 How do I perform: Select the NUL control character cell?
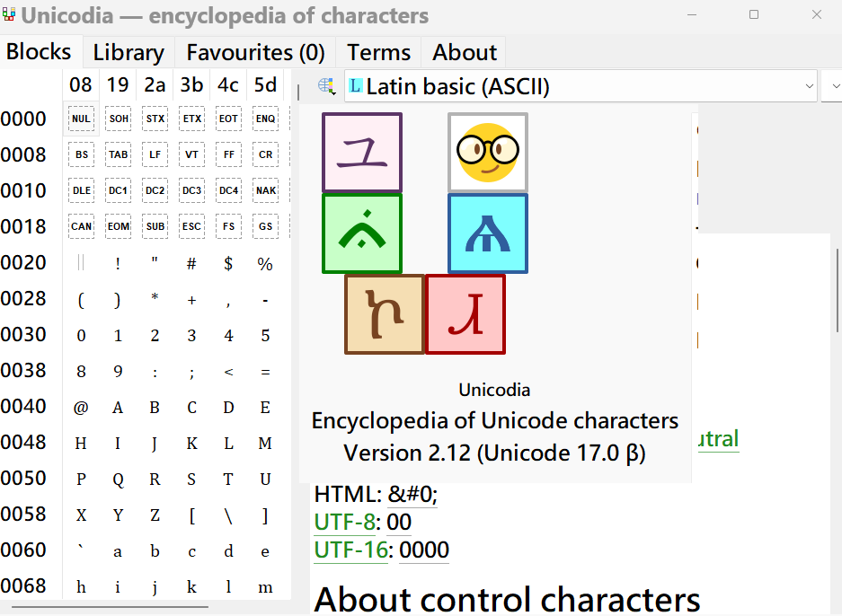click(81, 119)
